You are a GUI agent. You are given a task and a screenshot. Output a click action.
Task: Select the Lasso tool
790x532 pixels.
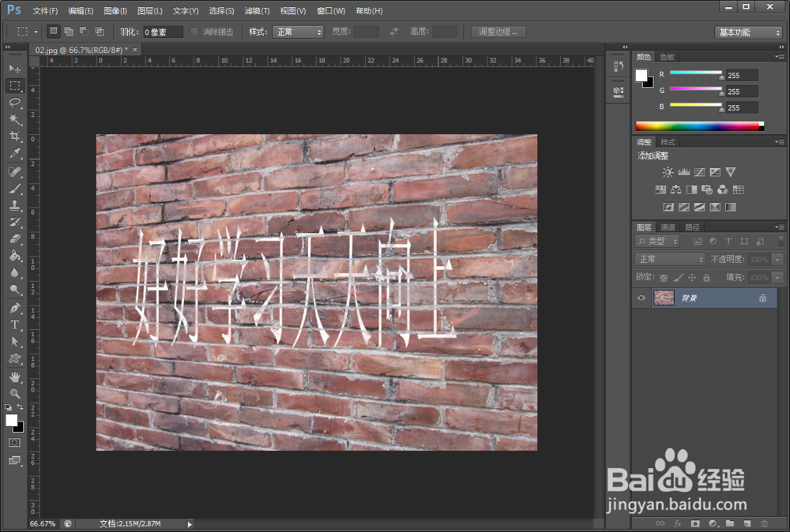point(14,103)
